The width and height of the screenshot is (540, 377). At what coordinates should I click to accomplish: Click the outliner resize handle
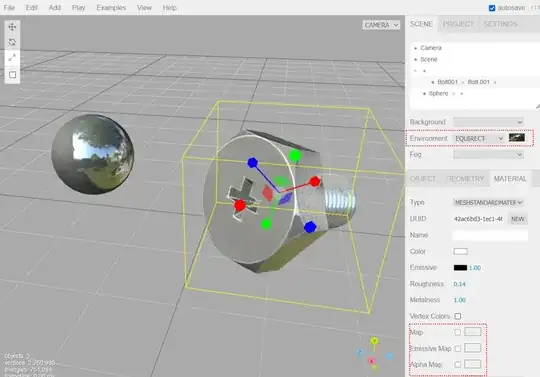(x=538, y=107)
